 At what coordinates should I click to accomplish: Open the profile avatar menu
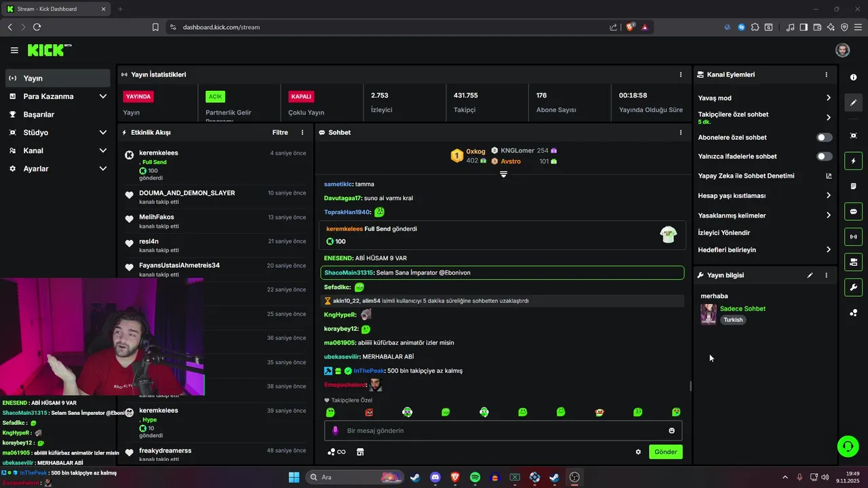click(842, 50)
